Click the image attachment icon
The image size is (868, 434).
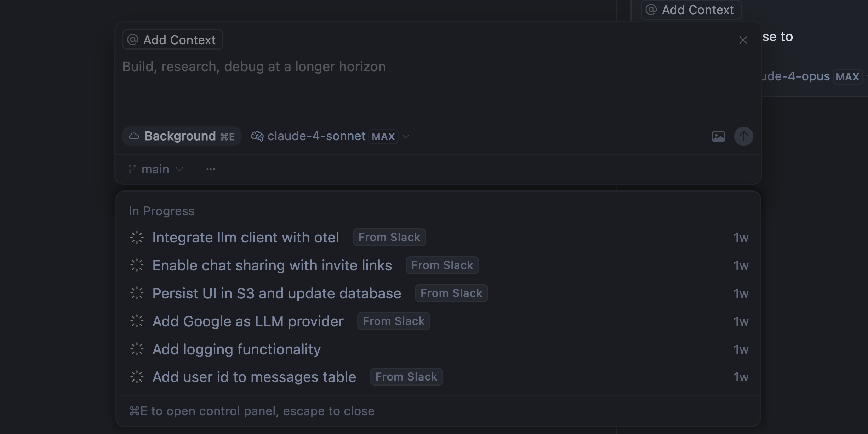pos(718,136)
